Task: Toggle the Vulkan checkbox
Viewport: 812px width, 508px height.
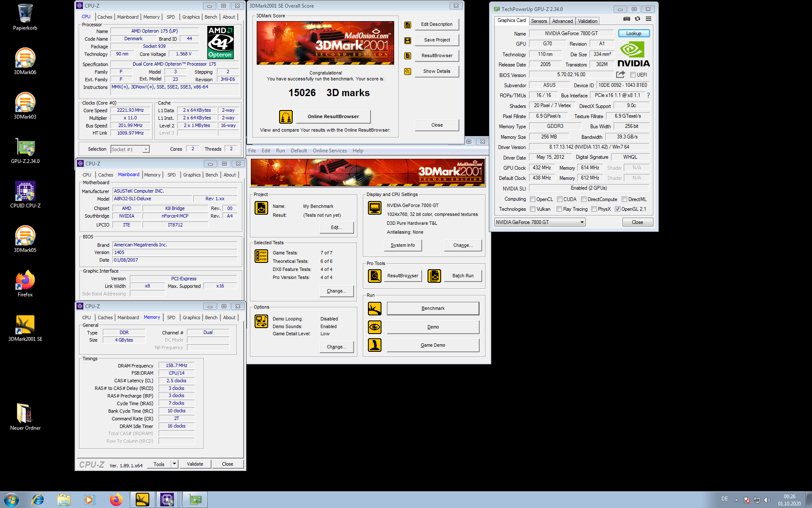Action: (x=533, y=209)
